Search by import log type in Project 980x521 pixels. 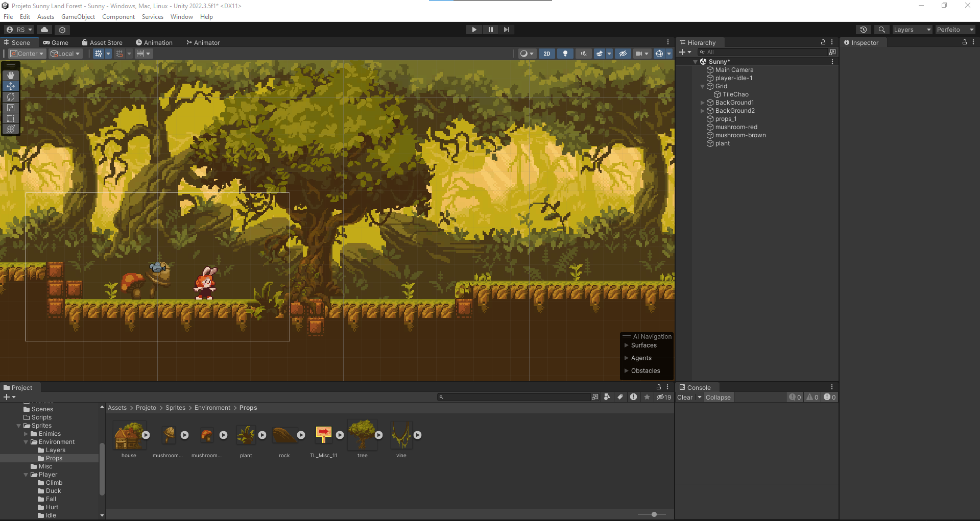tap(633, 397)
